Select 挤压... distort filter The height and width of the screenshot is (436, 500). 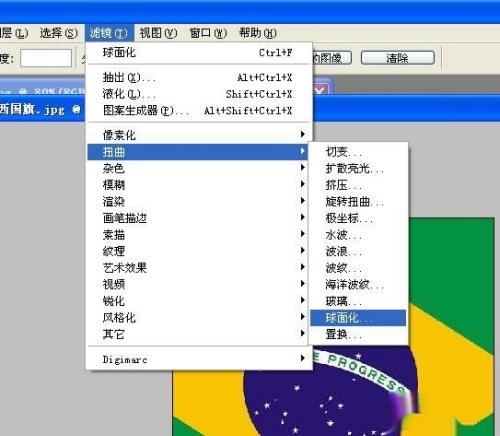pyautogui.click(x=358, y=185)
